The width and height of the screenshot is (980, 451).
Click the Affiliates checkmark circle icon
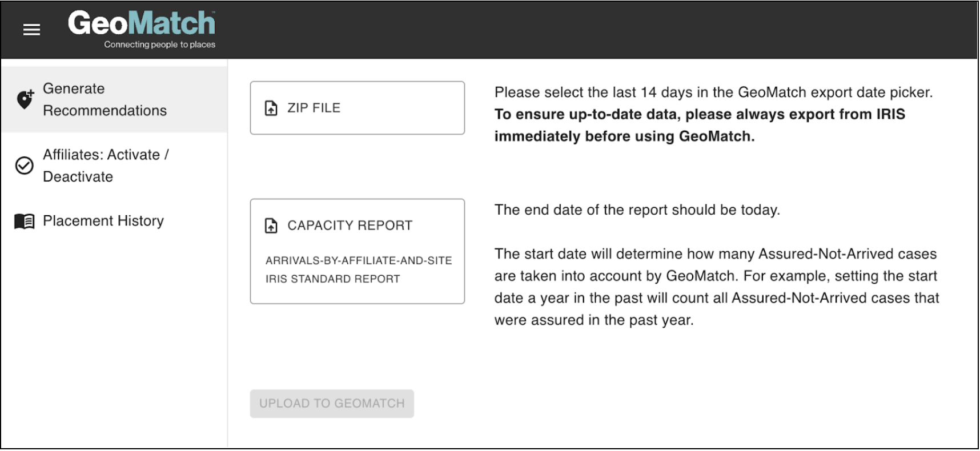point(24,166)
